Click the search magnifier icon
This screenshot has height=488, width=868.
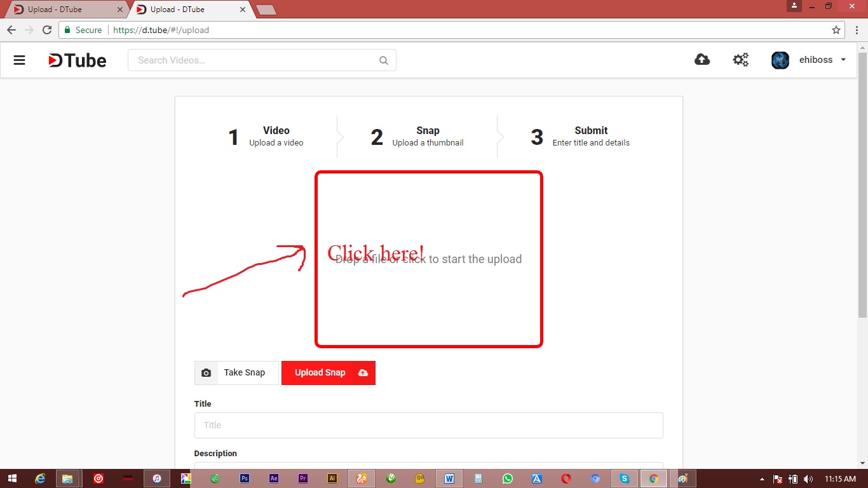(x=383, y=60)
